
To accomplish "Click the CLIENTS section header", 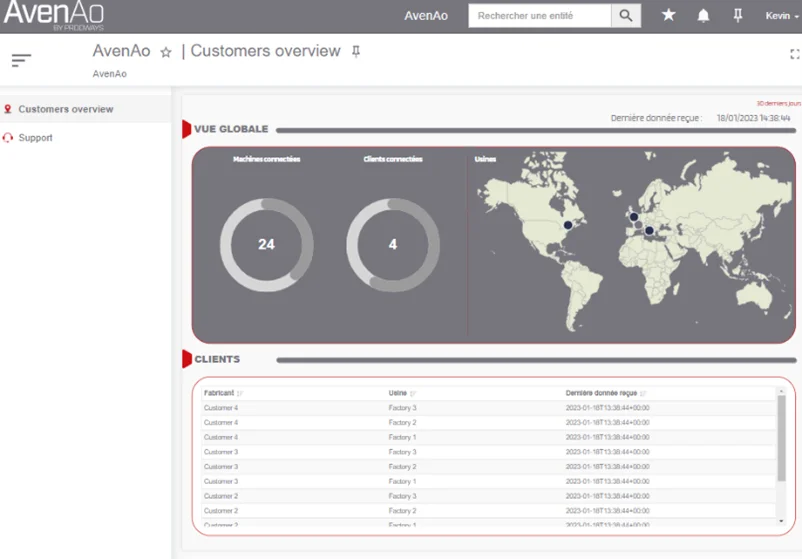I will click(217, 359).
